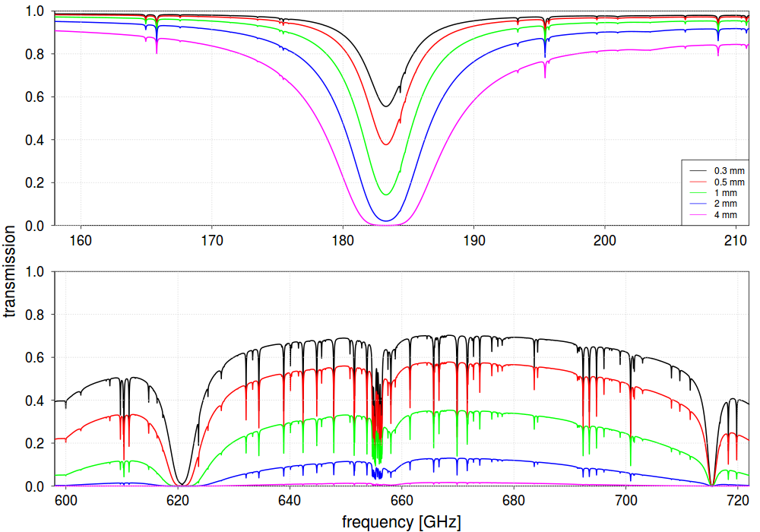This screenshot has width=760, height=532.
Task: Click the "0.6" tick of the lower plot
Action: 34,357
